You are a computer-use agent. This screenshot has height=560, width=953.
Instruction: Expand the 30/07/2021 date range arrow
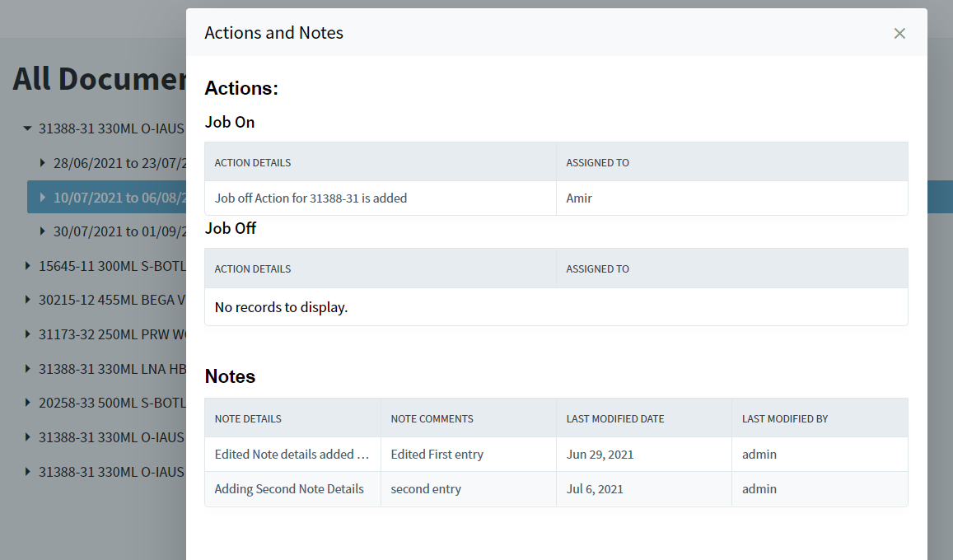[43, 232]
